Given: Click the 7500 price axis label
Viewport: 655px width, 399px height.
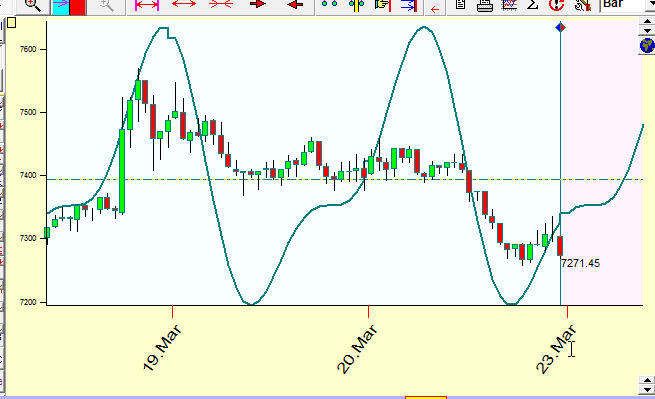Looking at the screenshot, I should pyautogui.click(x=28, y=112).
